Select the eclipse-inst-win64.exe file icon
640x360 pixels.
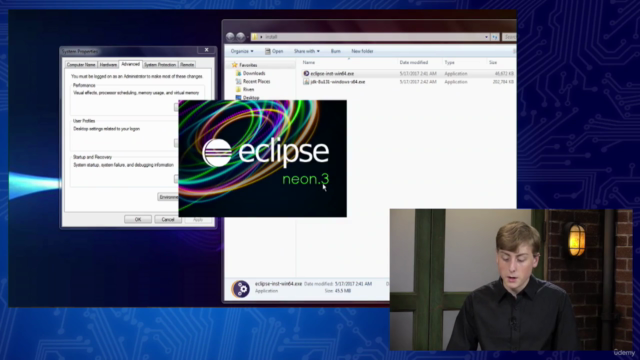[306, 73]
